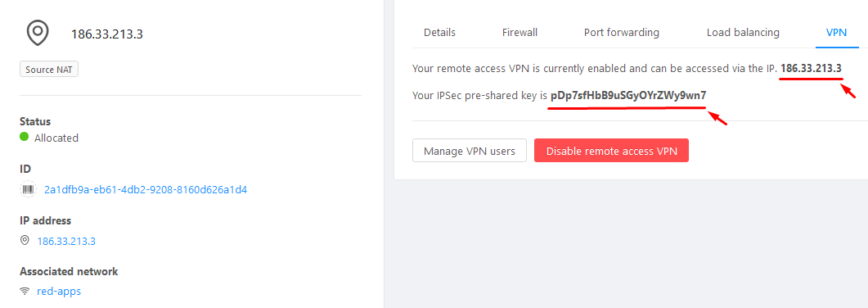The height and width of the screenshot is (308, 868).
Task: Open the Details tab
Action: click(x=439, y=32)
